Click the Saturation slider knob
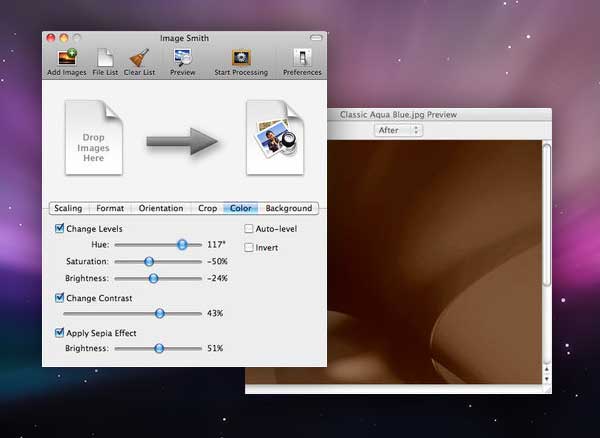600x438 pixels. [149, 261]
